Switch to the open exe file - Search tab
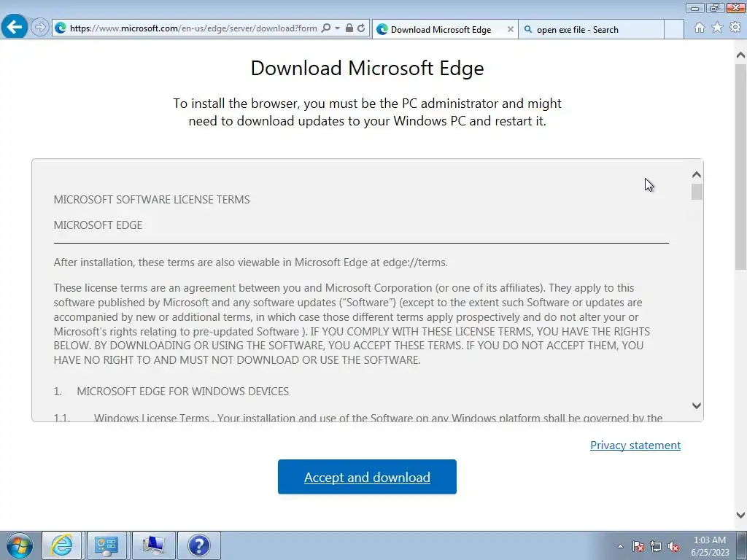Screen dimensions: 747x560 591,29
